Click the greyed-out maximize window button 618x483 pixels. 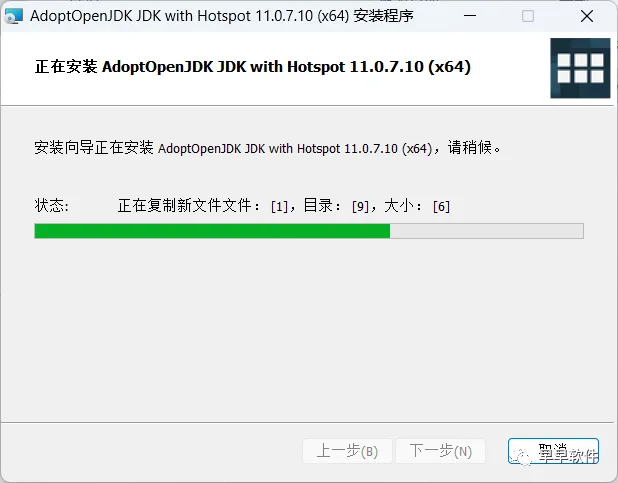528,16
